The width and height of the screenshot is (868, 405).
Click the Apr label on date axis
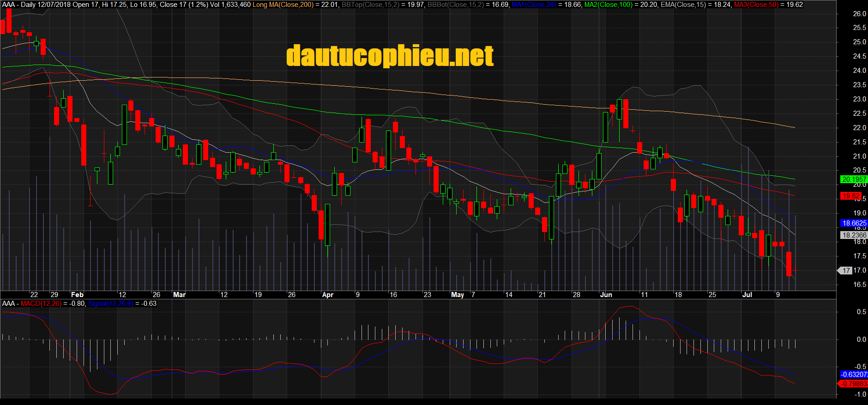click(x=327, y=295)
